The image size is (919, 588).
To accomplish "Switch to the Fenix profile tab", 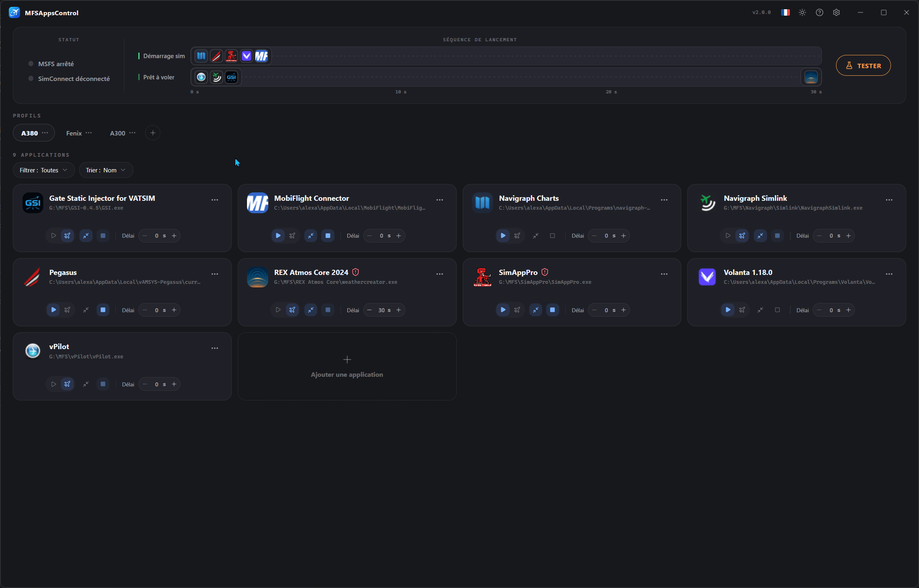I will coord(74,133).
